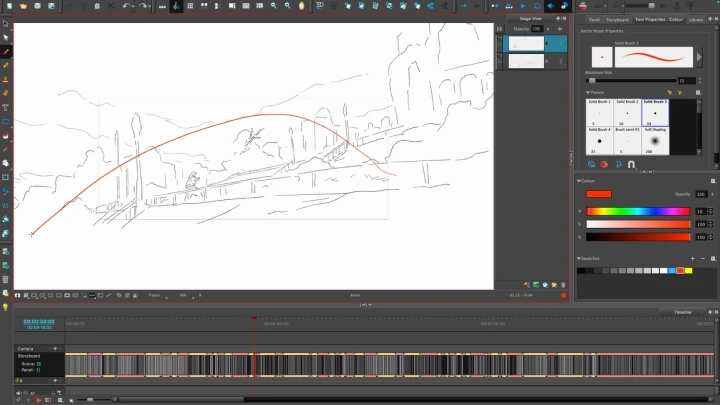Select the Text tool in left toolbar

(x=6, y=106)
